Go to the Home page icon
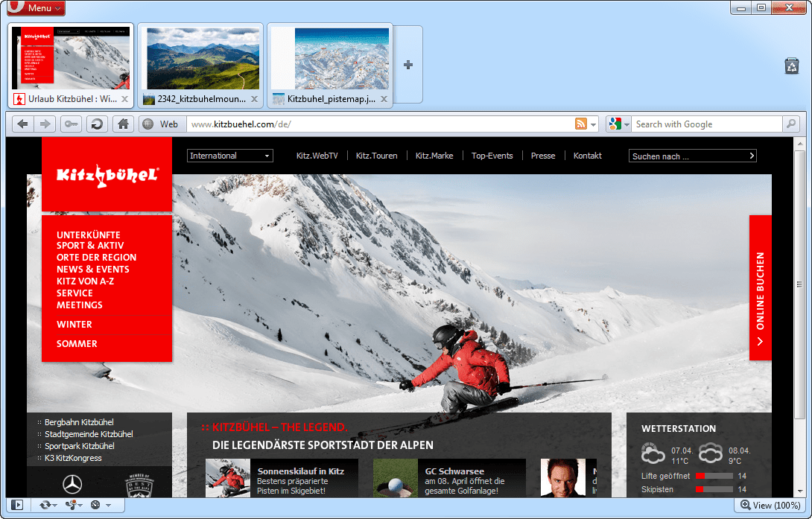The width and height of the screenshot is (812, 519). [x=123, y=124]
